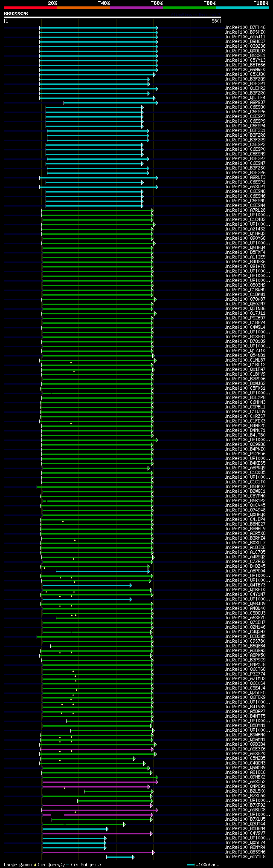Screen dimensions: 273x868
Task: Click the red ~20% identity legend segment
Action: [x=30, y=8]
